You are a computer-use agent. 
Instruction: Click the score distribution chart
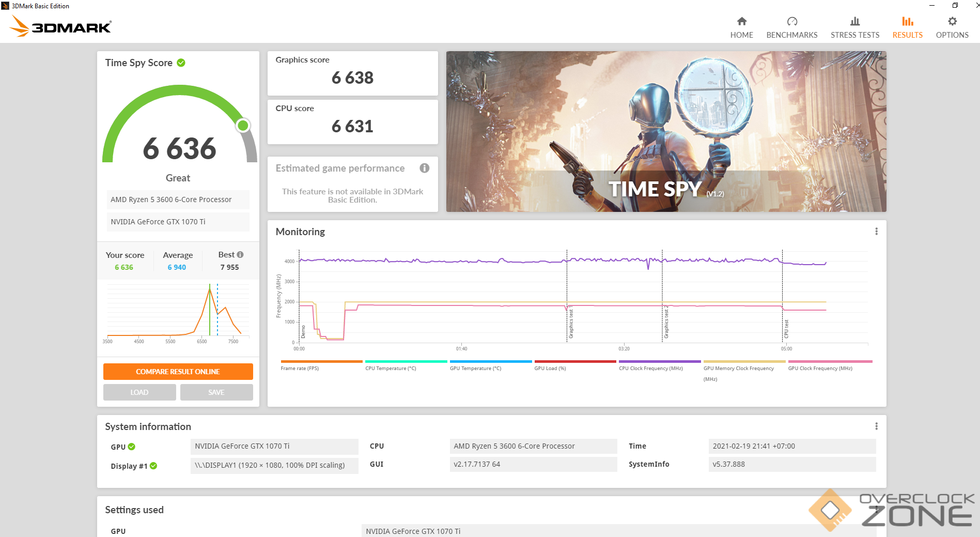pyautogui.click(x=178, y=313)
